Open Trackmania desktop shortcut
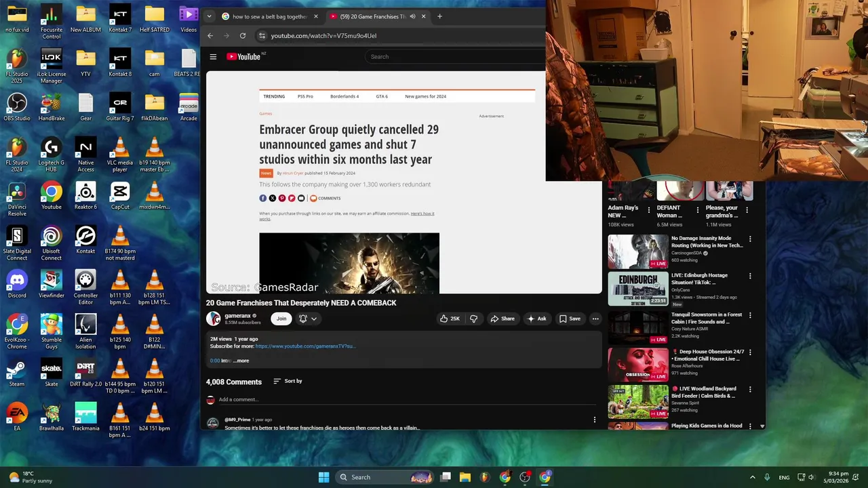 pyautogui.click(x=86, y=418)
